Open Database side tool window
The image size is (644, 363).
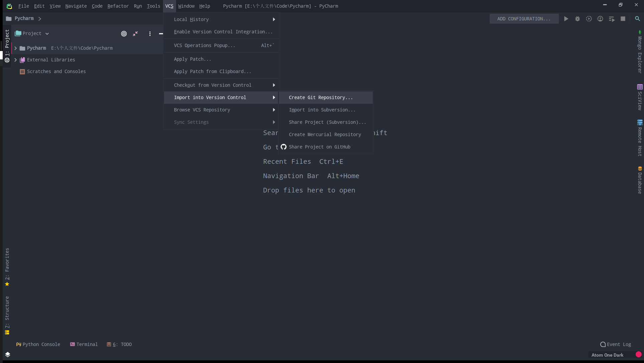point(640,180)
